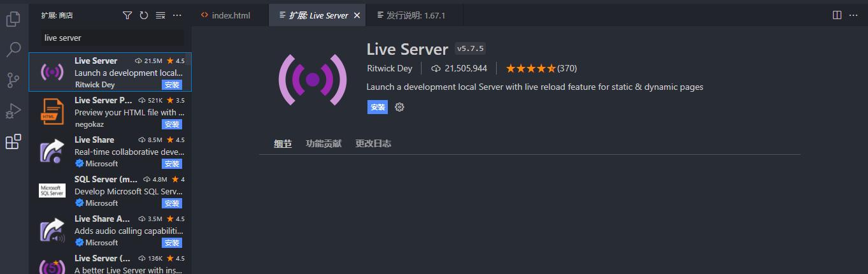Select the Live Share Audio extension
Screen dimensions: 868x274
pyautogui.click(x=110, y=230)
